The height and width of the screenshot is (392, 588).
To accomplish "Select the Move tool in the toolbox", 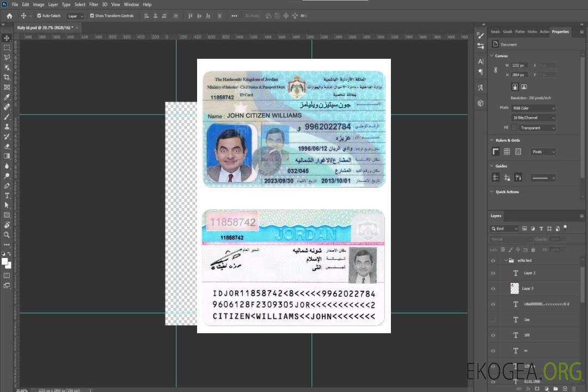I will point(7,38).
